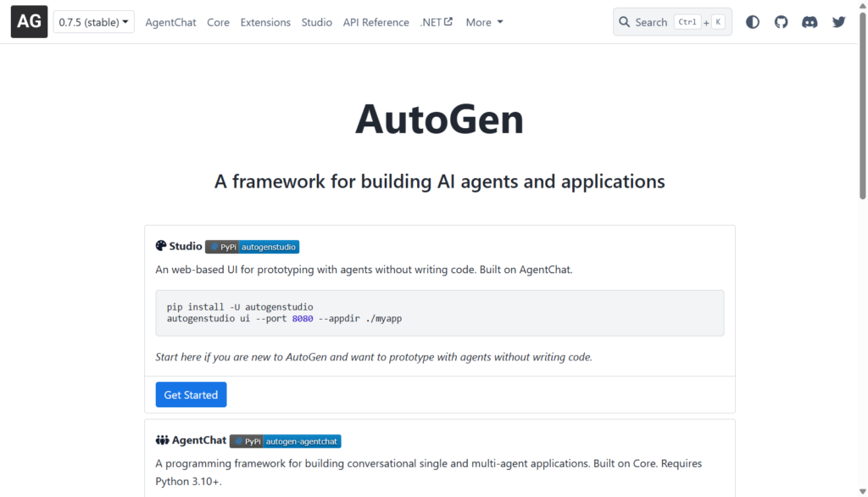Click the K key hint in search
Image resolution: width=868 pixels, height=497 pixels.
[x=718, y=22]
